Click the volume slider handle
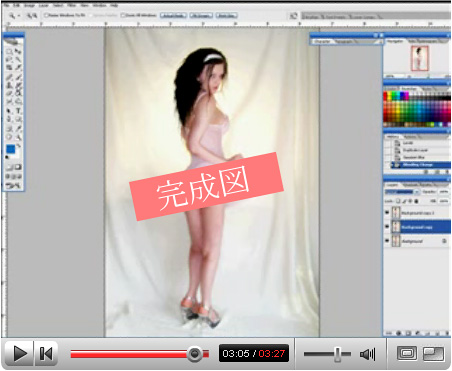 click(x=338, y=354)
